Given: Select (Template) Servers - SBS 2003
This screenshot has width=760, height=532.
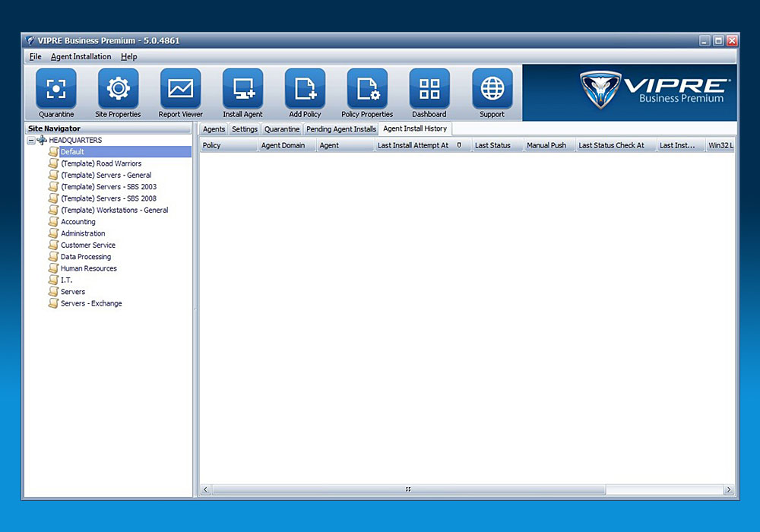Looking at the screenshot, I should coord(109,186).
